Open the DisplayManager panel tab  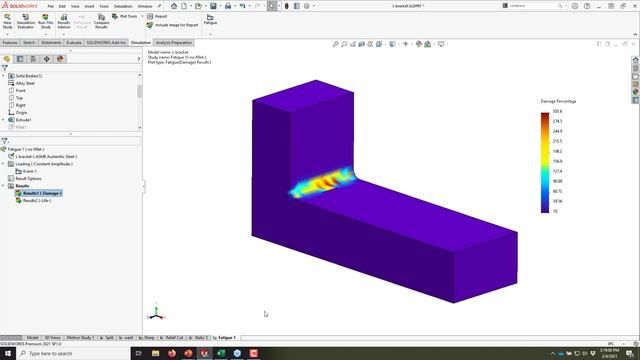point(60,59)
